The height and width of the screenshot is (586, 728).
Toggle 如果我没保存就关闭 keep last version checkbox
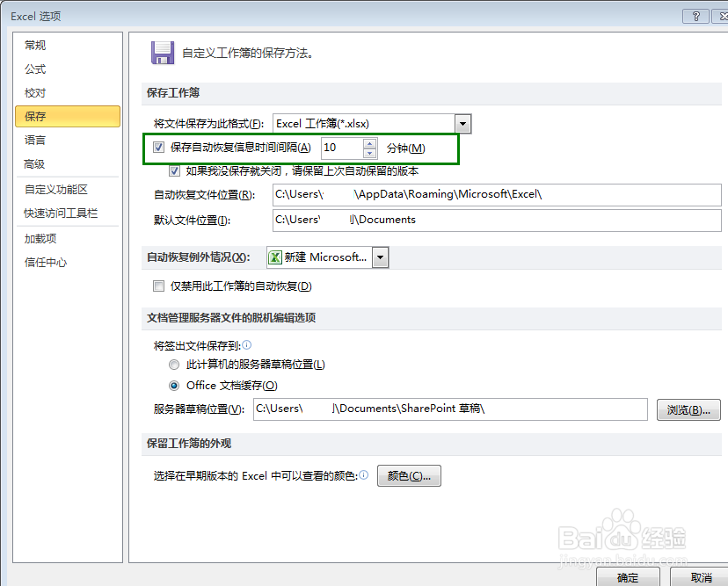click(x=175, y=171)
